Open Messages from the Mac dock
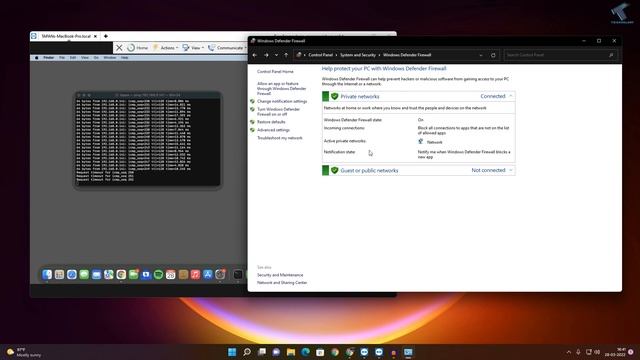This screenshot has height=360, width=640. click(x=84, y=275)
